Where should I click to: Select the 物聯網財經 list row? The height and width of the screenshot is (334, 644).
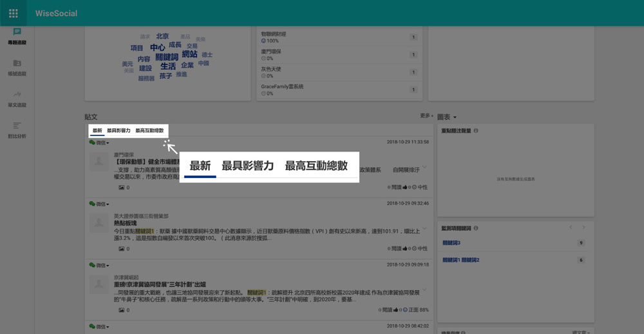pos(339,37)
